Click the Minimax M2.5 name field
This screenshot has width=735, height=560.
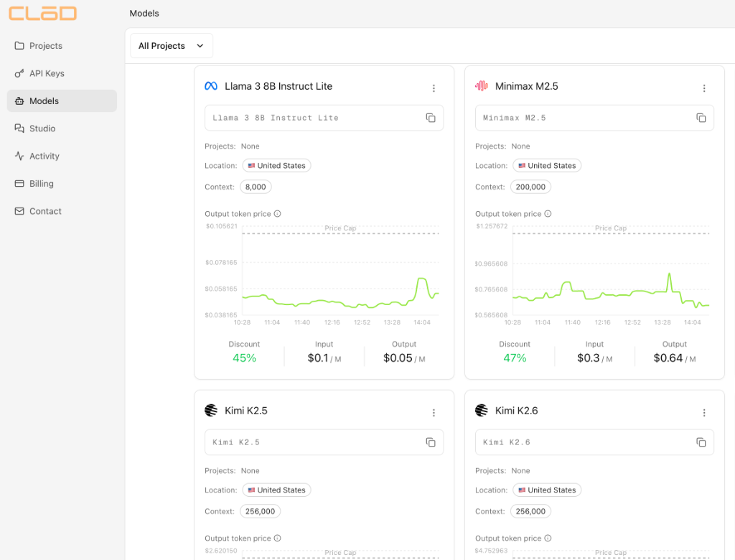coord(594,118)
